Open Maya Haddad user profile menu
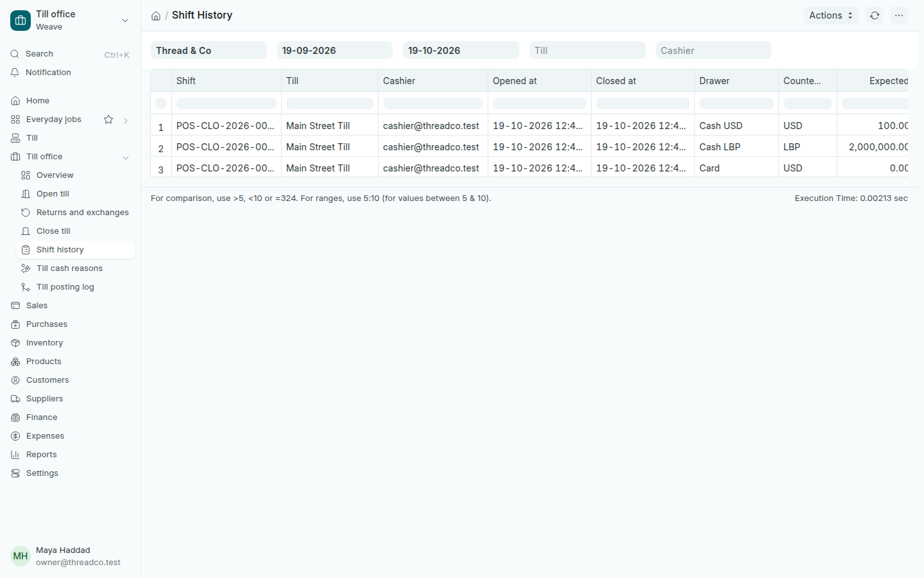 [x=70, y=556]
